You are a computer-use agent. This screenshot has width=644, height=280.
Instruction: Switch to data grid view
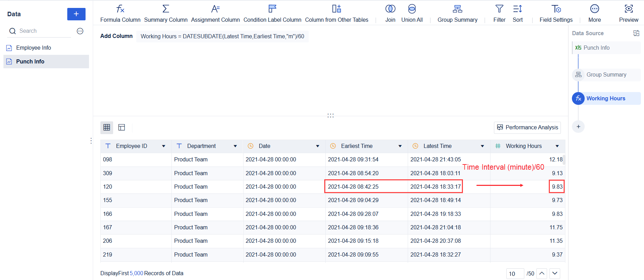(x=107, y=127)
